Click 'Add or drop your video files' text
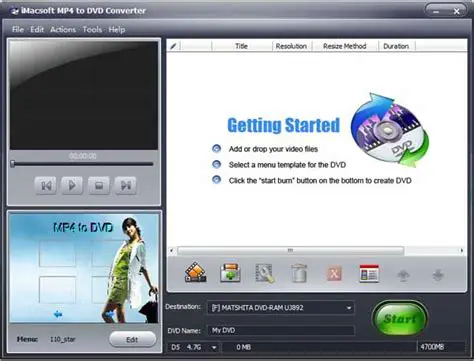The image size is (474, 361). [273, 149]
